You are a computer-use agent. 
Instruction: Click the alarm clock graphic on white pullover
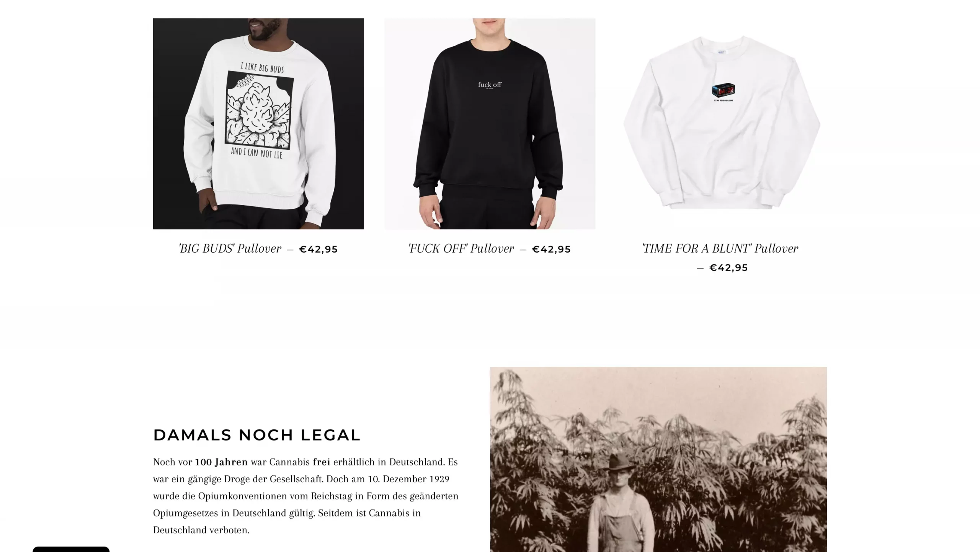[723, 90]
